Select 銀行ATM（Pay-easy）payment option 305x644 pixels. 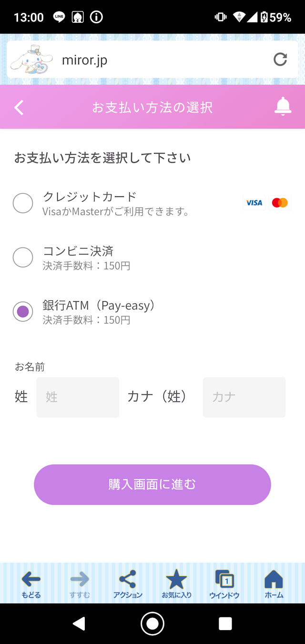[x=22, y=312]
